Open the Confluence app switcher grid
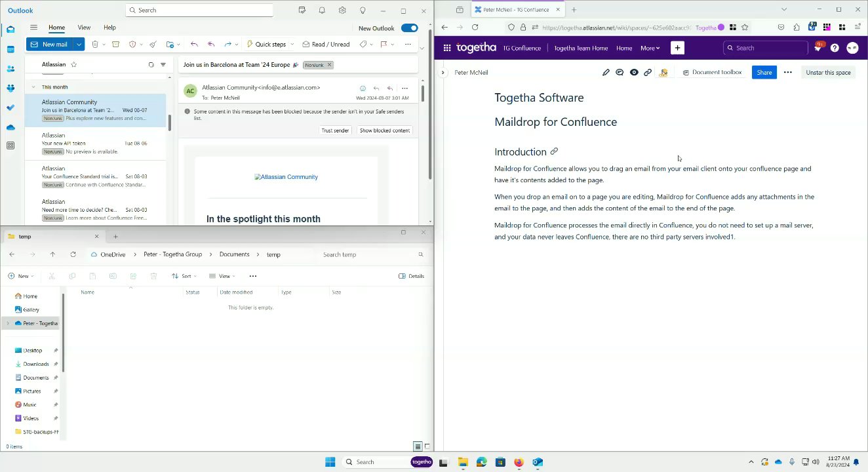Screen dimensions: 868x472 click(x=447, y=48)
